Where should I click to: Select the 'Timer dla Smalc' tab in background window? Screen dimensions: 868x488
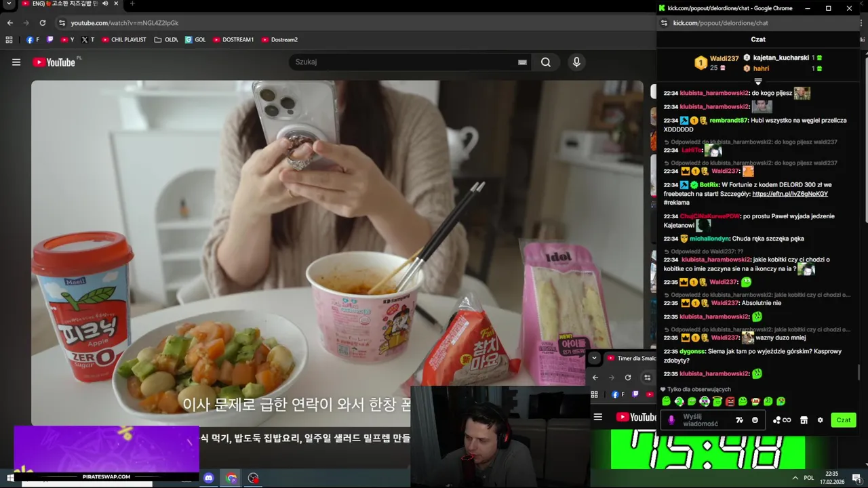click(631, 358)
